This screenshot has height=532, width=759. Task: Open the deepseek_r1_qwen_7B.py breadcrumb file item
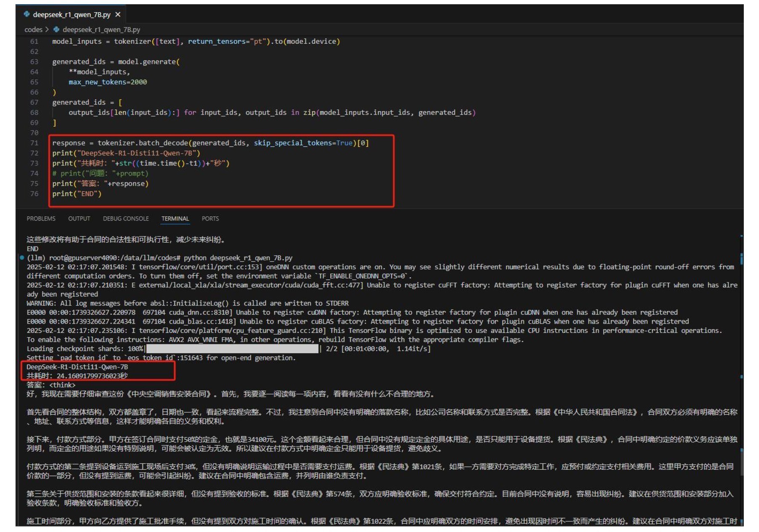[101, 29]
